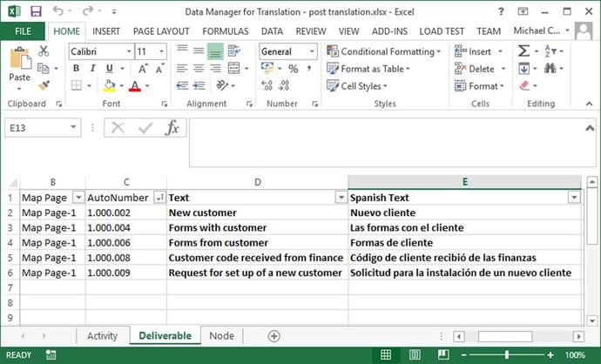The image size is (601, 364).
Task: Click the Paste clipboard icon
Action: (x=20, y=58)
